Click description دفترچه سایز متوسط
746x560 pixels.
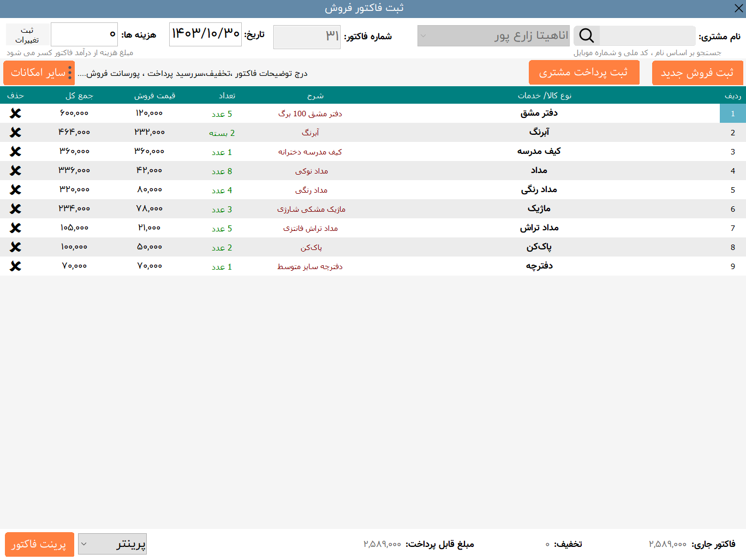310,266
